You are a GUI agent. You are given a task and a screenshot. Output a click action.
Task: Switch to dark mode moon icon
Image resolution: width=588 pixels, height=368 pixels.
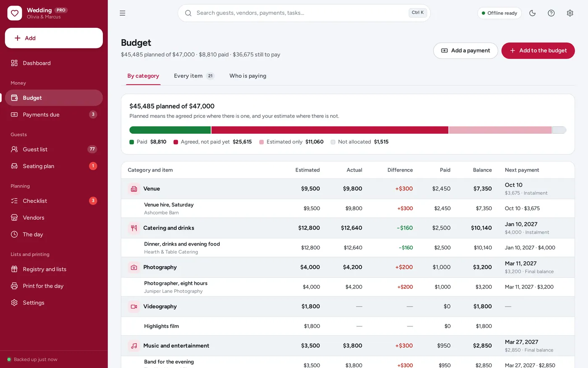[x=533, y=13]
